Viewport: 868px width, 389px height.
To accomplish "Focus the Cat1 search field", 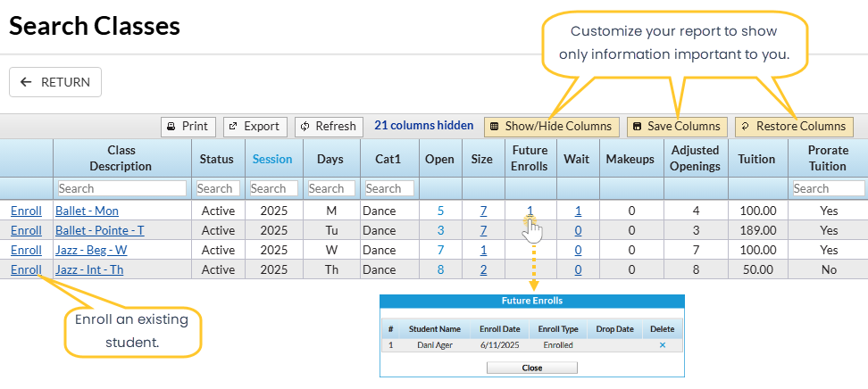I will (x=389, y=188).
